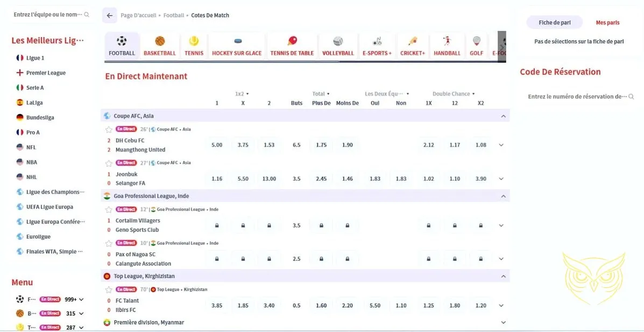
Task: Expand the Première division, Myanmar league
Action: [x=503, y=322]
